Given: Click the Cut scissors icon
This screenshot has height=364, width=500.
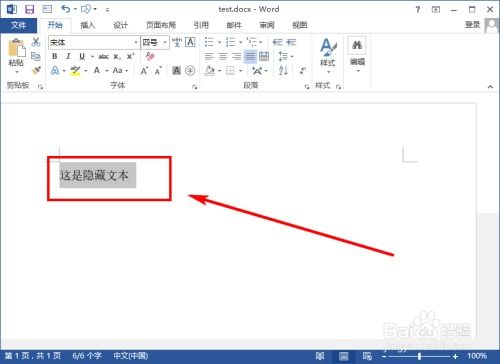Looking at the screenshot, I should (x=36, y=42).
